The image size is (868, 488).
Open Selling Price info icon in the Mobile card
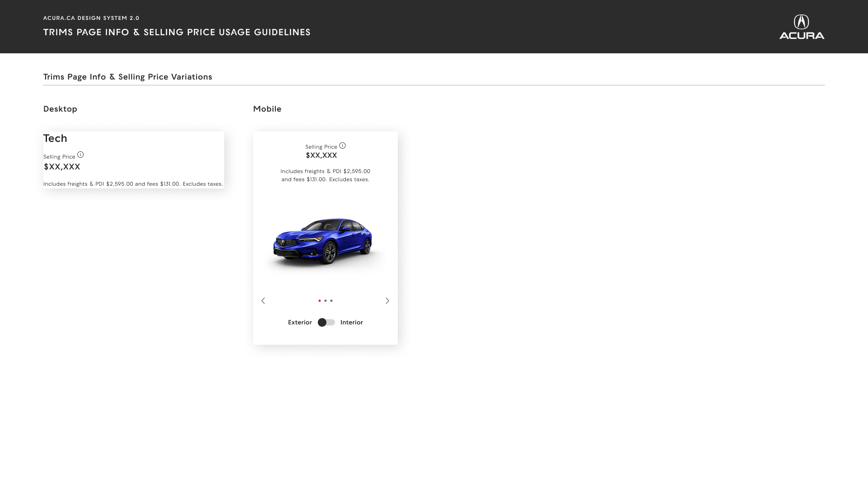pyautogui.click(x=342, y=145)
